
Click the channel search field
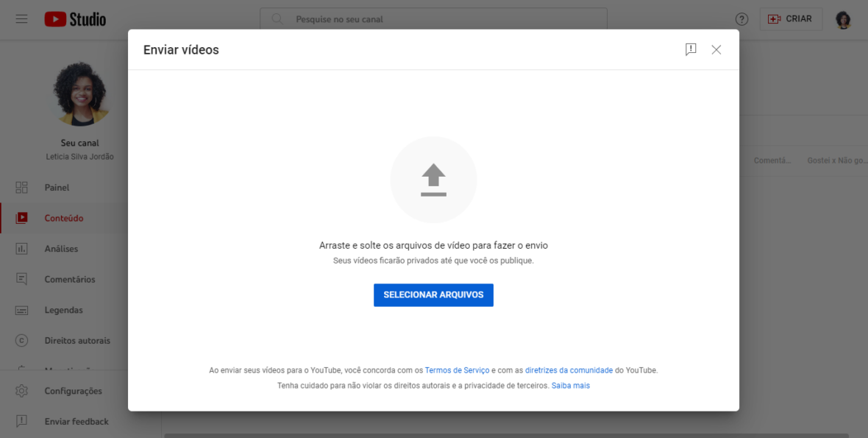434,19
